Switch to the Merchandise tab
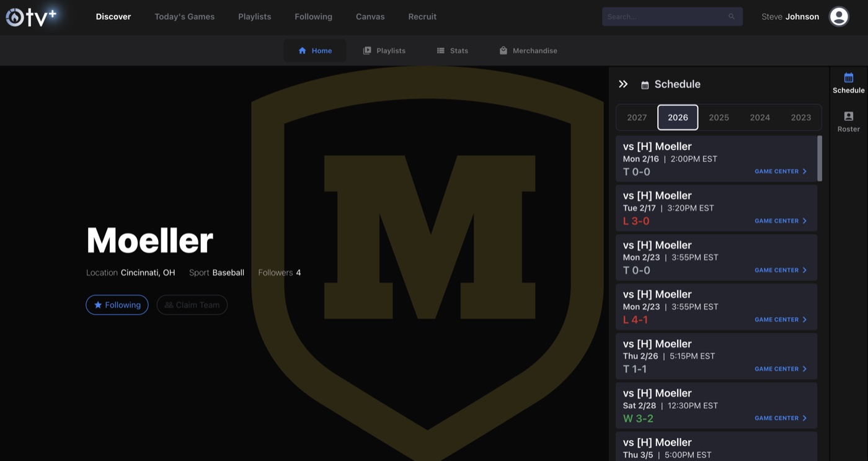 pos(528,51)
